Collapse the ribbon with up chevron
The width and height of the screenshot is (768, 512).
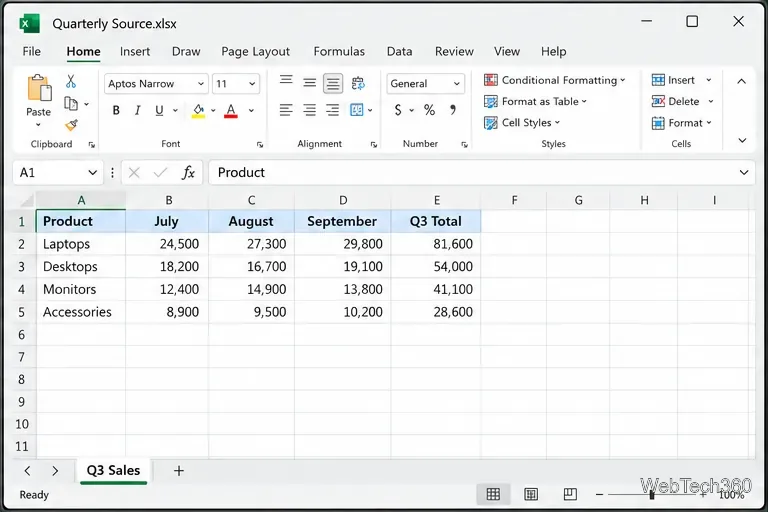(x=742, y=81)
